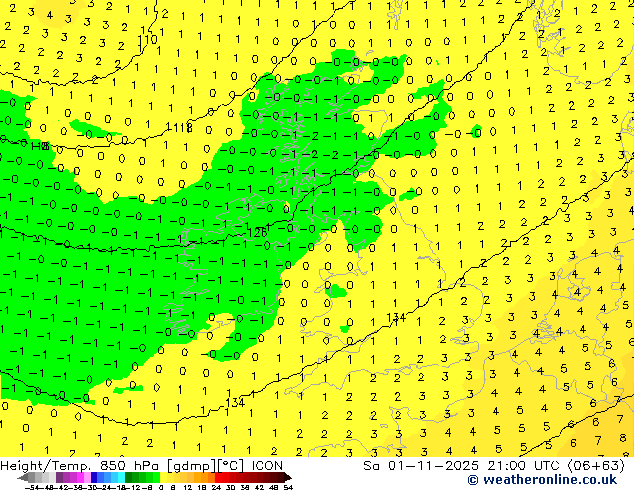
Task: Pick the cyan legend swatch at -18
Action: 121,477
